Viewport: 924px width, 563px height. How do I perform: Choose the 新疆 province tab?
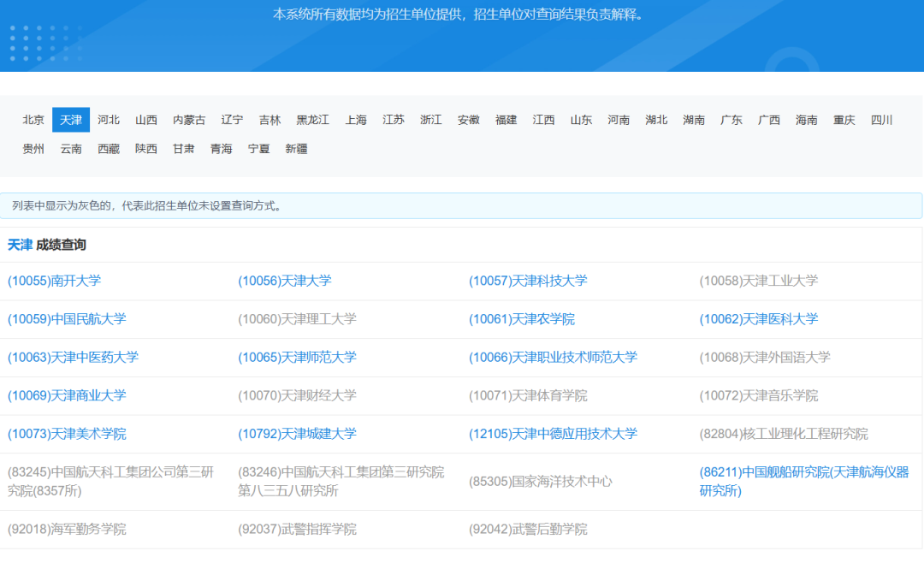pyautogui.click(x=296, y=149)
